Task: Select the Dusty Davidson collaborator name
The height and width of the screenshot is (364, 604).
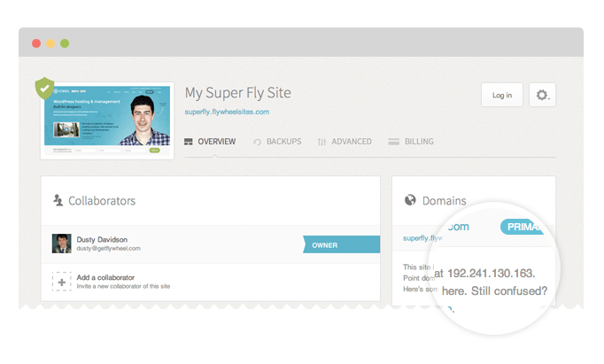Action: 102,240
